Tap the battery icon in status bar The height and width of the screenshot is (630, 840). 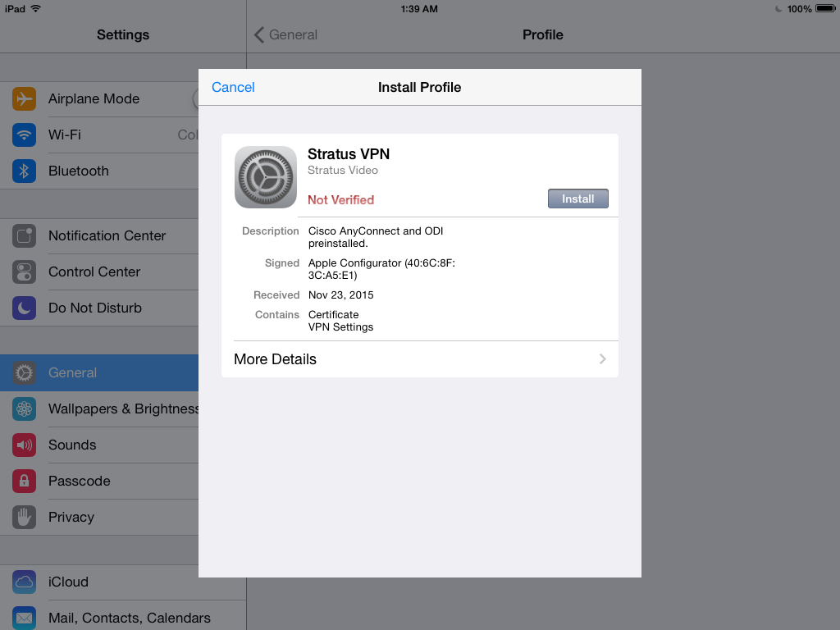[x=825, y=8]
